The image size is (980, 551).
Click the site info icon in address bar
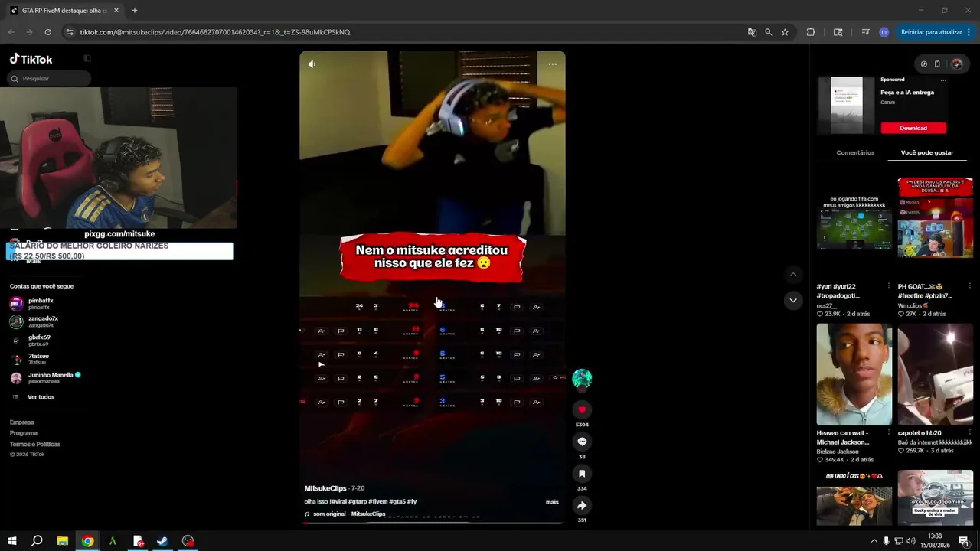70,32
